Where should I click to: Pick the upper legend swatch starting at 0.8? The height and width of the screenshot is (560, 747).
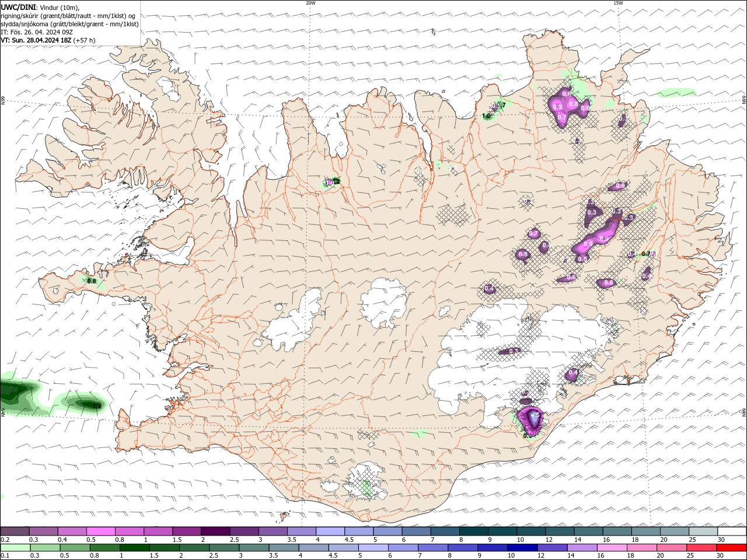129,531
